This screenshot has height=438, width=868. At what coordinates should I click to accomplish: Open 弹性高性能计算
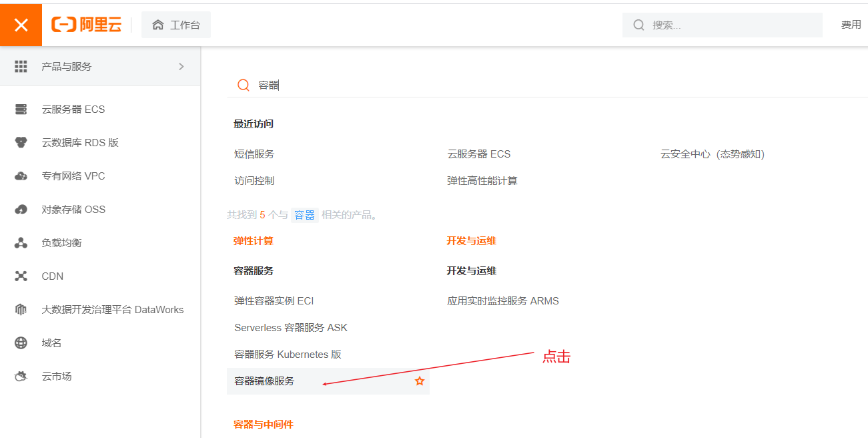click(482, 180)
